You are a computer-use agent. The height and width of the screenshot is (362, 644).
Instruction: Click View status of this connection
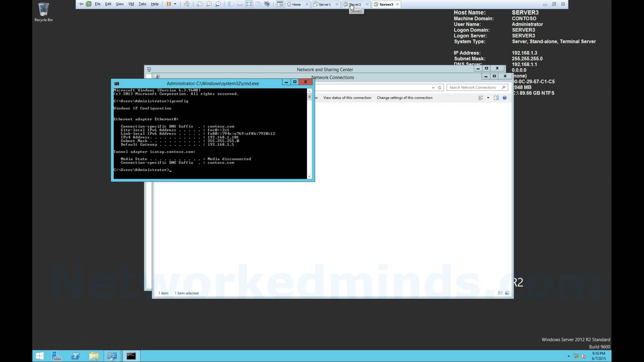coord(347,98)
